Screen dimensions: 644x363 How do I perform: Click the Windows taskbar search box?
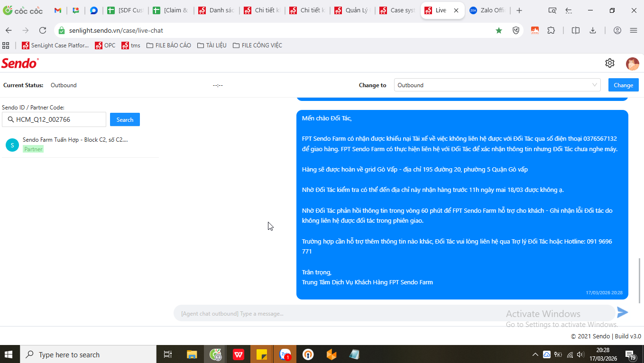coord(88,354)
